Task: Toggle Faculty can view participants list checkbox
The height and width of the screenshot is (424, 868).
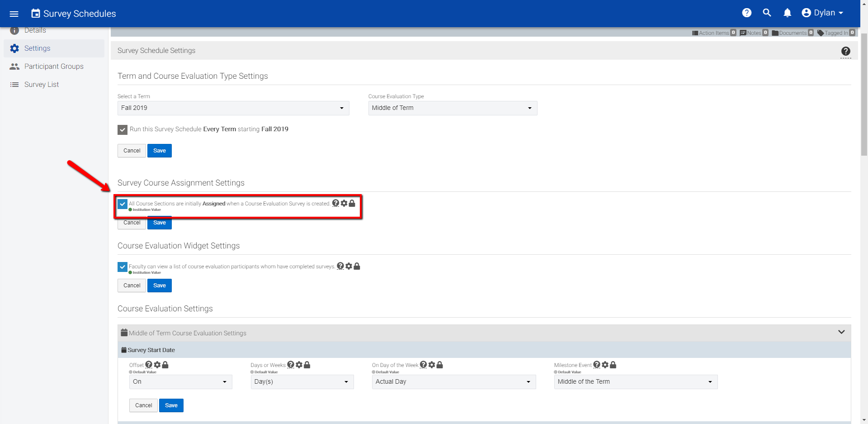Action: point(123,267)
